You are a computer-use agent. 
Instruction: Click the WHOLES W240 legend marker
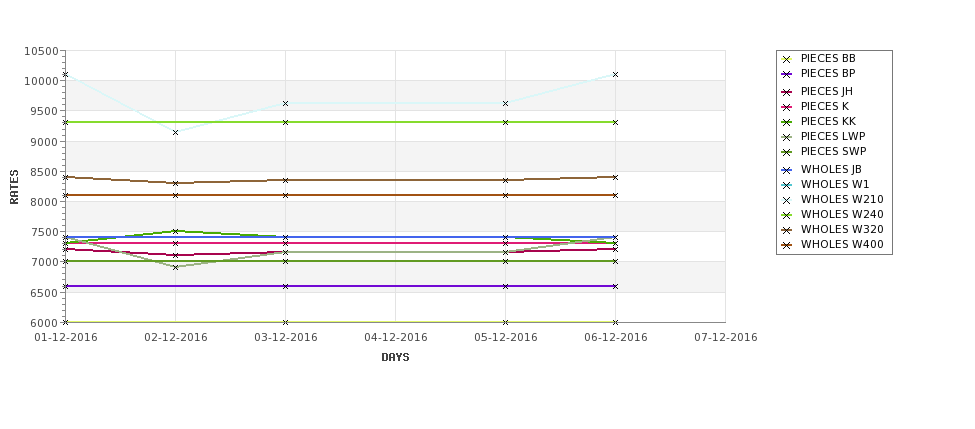pos(787,216)
